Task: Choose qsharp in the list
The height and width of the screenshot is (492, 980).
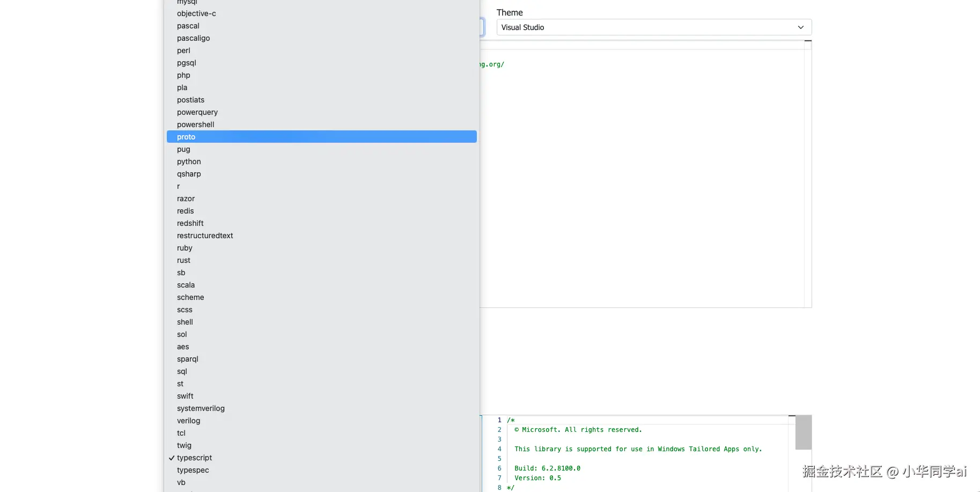Action: [x=322, y=174]
